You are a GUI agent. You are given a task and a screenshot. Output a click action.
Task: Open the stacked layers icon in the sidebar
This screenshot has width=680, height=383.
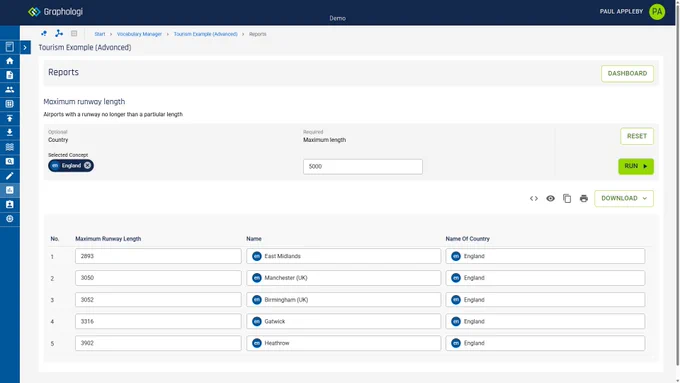tap(10, 147)
